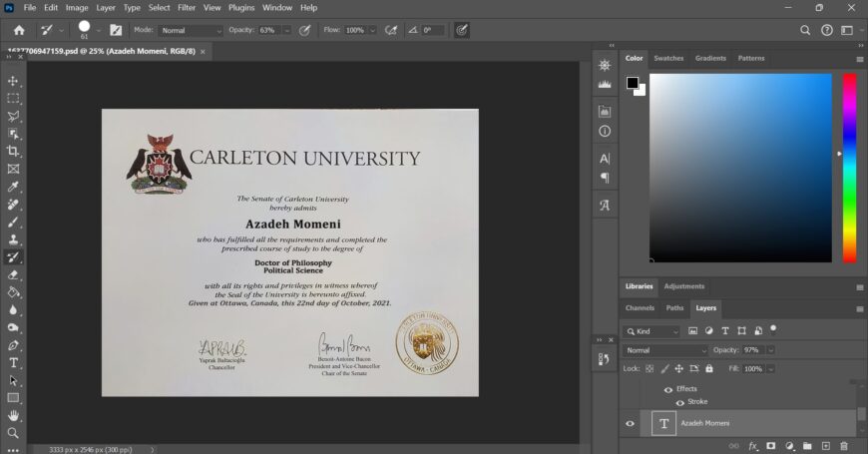Open the Flow slider dropdown

tap(372, 31)
